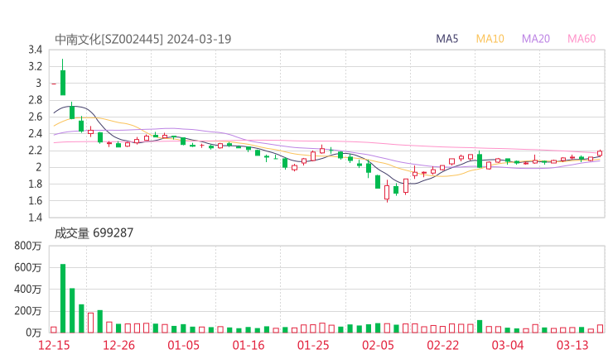
Task: Select the 03-13 date axis label
Action: click(572, 345)
